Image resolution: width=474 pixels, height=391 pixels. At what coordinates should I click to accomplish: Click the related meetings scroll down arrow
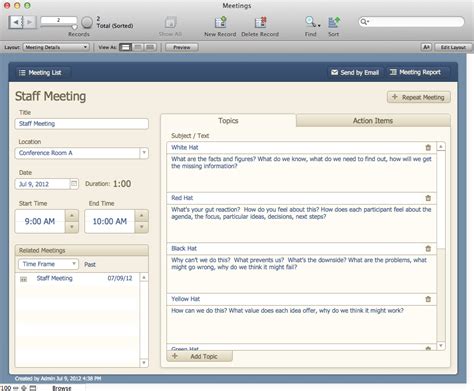point(144,363)
